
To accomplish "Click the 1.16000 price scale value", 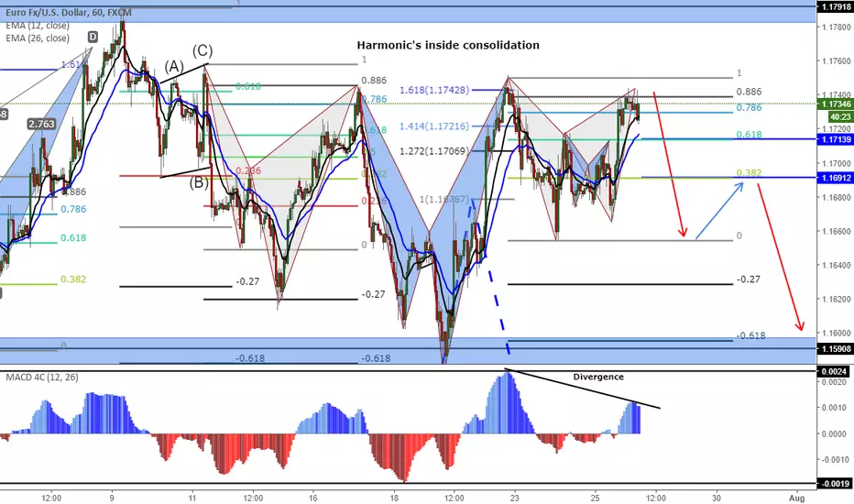I will pos(837,333).
